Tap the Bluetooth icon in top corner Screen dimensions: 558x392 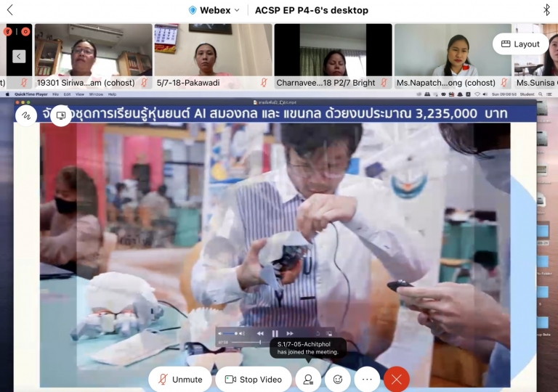click(547, 10)
